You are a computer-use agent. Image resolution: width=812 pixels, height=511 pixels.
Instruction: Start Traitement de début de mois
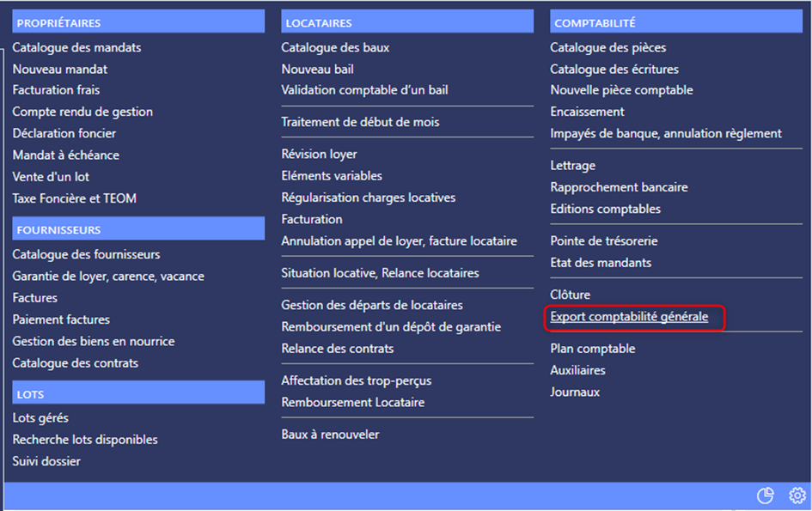tap(360, 122)
